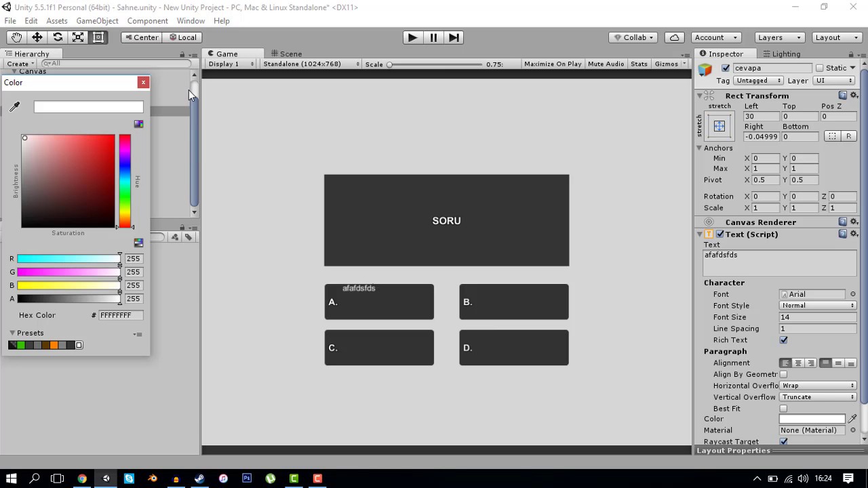This screenshot has height=488, width=868.
Task: Open the Hierarchy Create menu
Action: click(x=20, y=64)
